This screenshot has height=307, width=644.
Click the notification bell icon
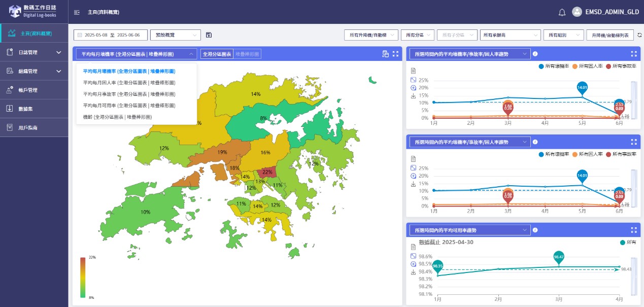[562, 12]
